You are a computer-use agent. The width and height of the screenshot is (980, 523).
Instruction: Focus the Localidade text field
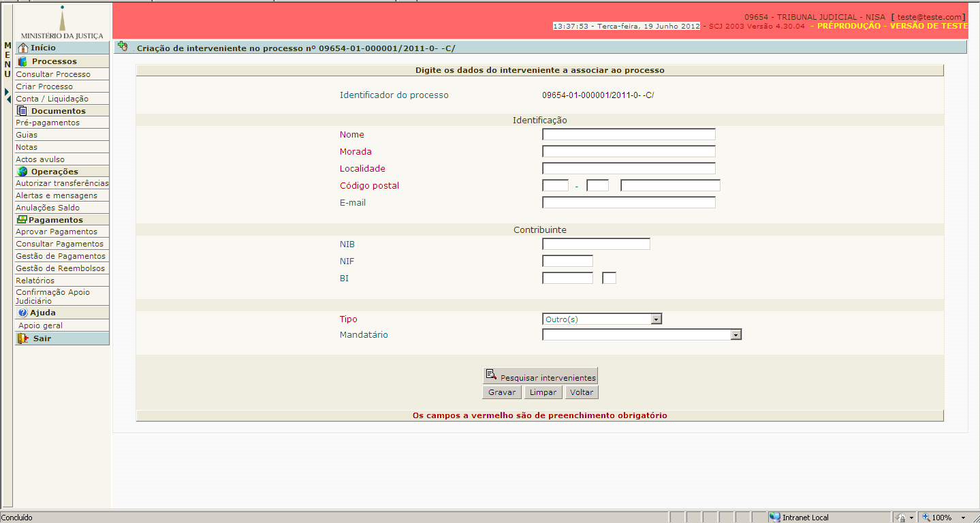[x=629, y=168]
